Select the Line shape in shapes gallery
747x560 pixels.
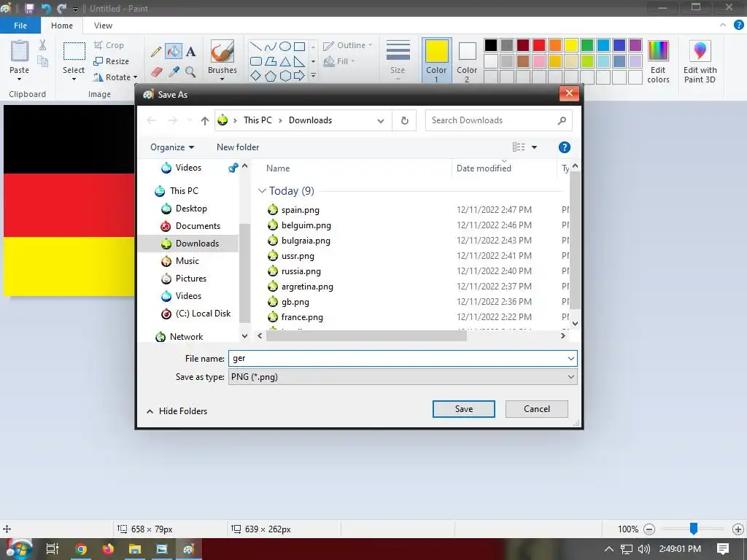click(256, 46)
